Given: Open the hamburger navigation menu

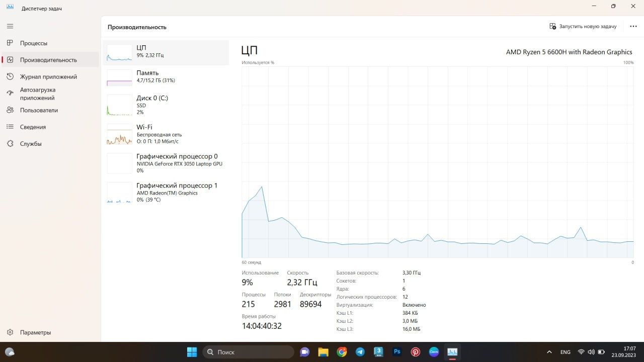Looking at the screenshot, I should coord(10,26).
